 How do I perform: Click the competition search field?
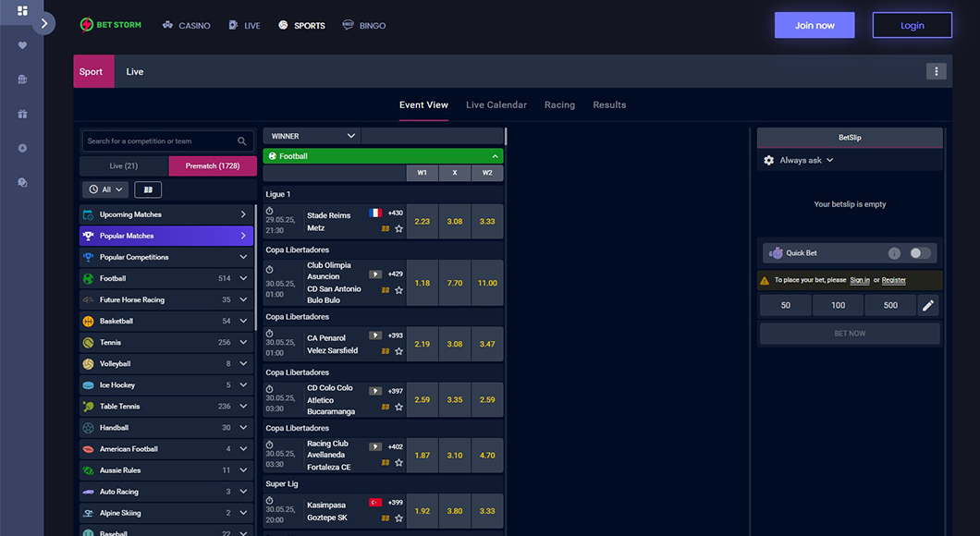pos(167,141)
